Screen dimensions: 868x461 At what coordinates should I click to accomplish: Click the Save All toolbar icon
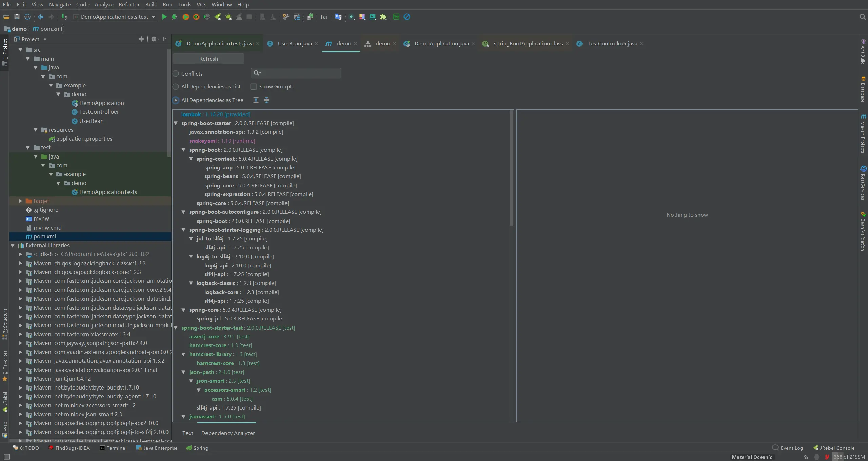click(17, 17)
